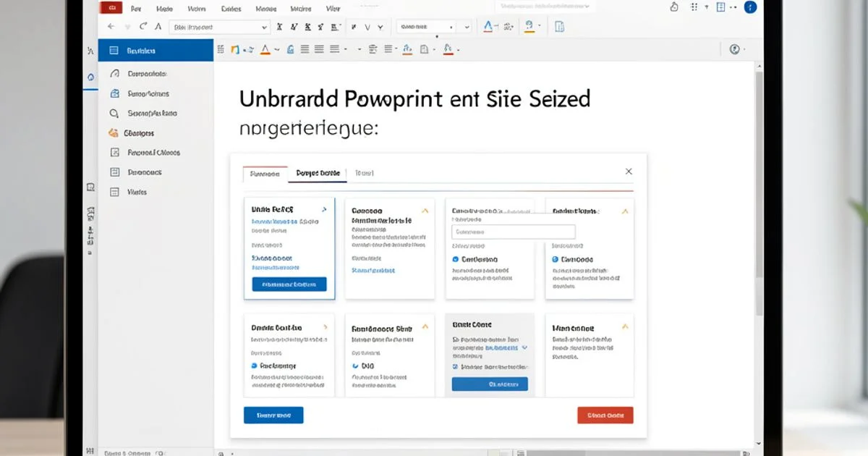Click the magnifier search icon in the left sidebar

pyautogui.click(x=114, y=114)
